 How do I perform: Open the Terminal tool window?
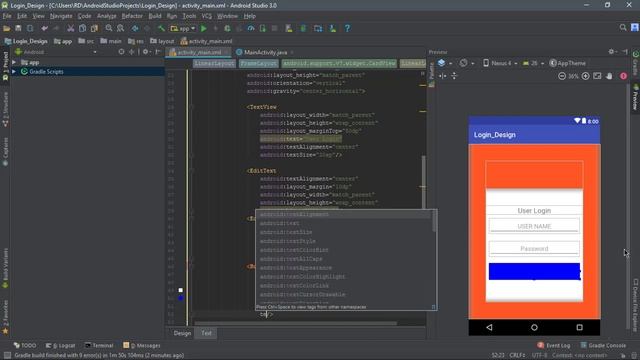(x=98, y=345)
